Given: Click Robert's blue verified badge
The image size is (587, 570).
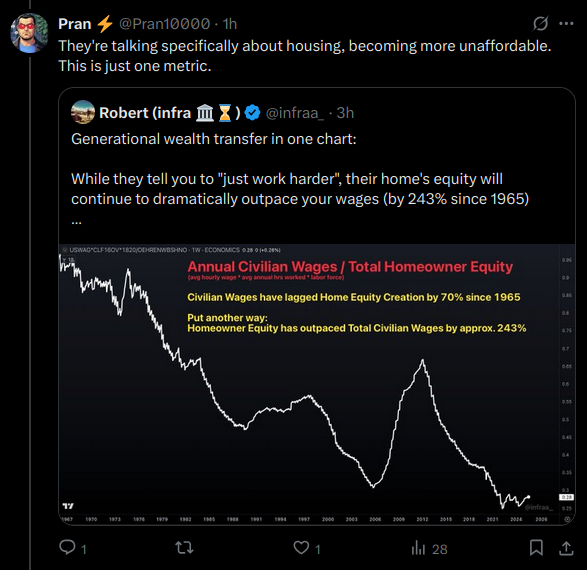Looking at the screenshot, I should click(x=252, y=113).
